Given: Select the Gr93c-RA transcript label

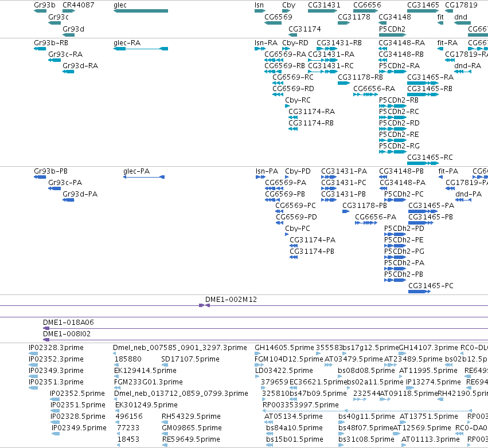Looking at the screenshot, I should pyautogui.click(x=65, y=54).
